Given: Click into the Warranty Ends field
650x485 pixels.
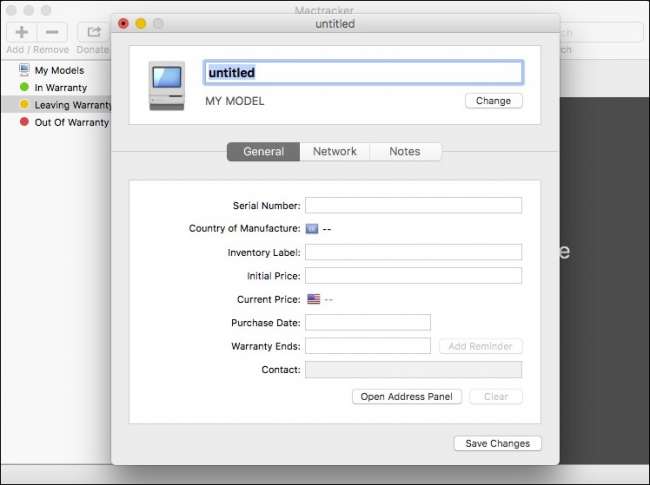Looking at the screenshot, I should [368, 346].
